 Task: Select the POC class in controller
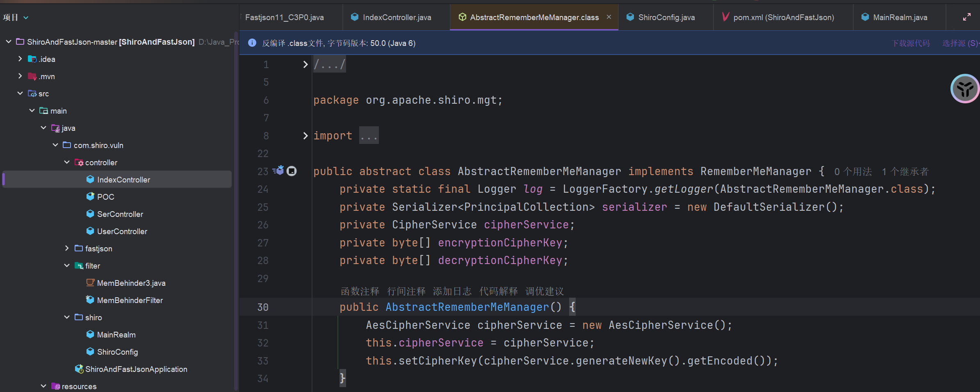pyautogui.click(x=105, y=197)
